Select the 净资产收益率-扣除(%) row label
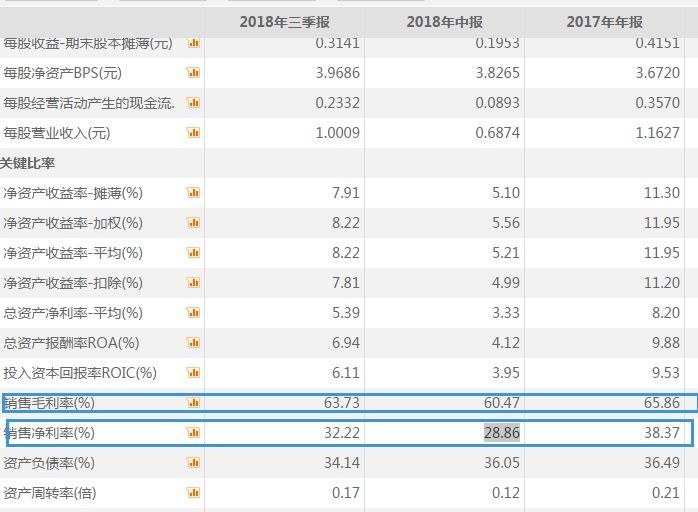This screenshot has width=698, height=512. 73,283
